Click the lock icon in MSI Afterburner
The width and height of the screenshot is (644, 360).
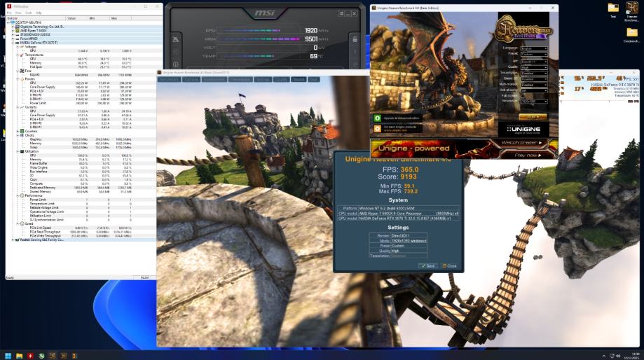click(355, 39)
